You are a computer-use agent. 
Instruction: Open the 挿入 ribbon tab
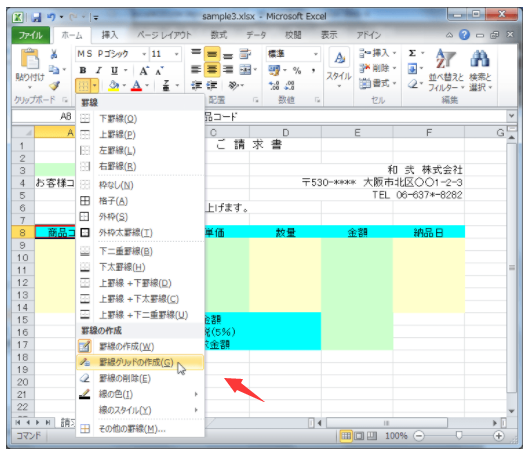pos(110,35)
